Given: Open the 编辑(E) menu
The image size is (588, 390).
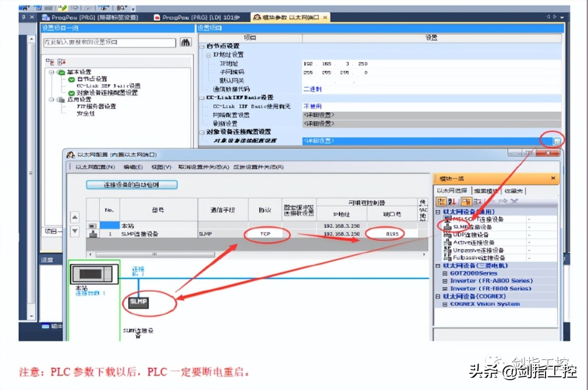Looking at the screenshot, I should click(x=133, y=167).
